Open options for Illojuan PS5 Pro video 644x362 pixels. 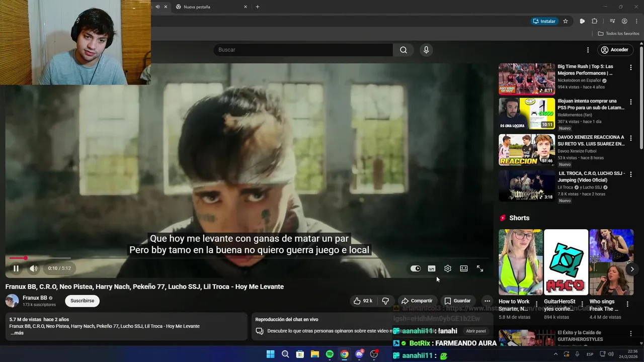tap(630, 102)
